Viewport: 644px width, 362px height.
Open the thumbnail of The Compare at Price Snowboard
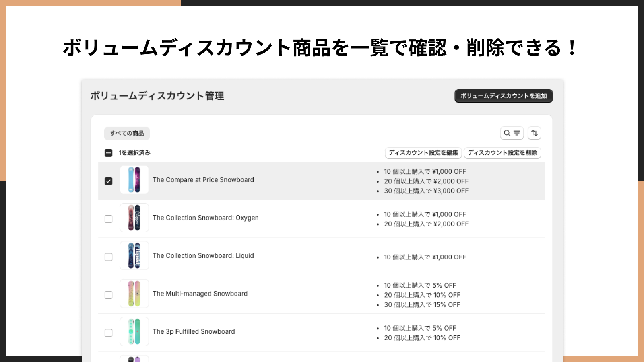pos(134,180)
